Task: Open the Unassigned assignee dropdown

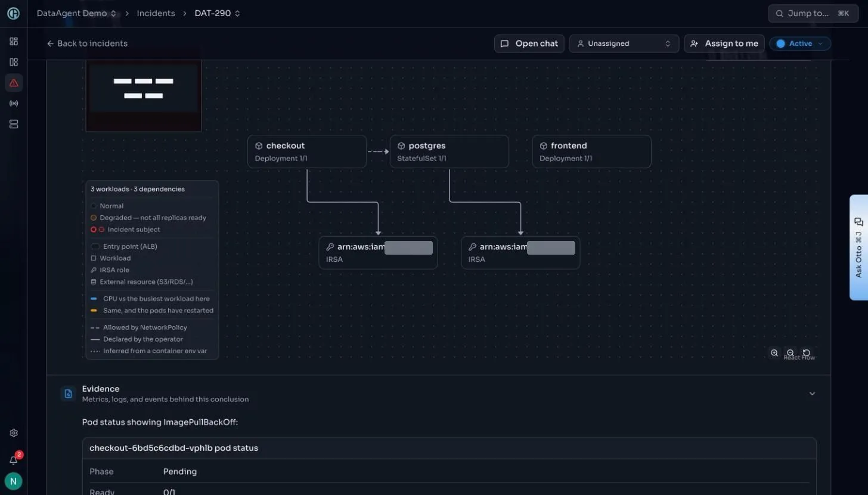Action: click(624, 44)
